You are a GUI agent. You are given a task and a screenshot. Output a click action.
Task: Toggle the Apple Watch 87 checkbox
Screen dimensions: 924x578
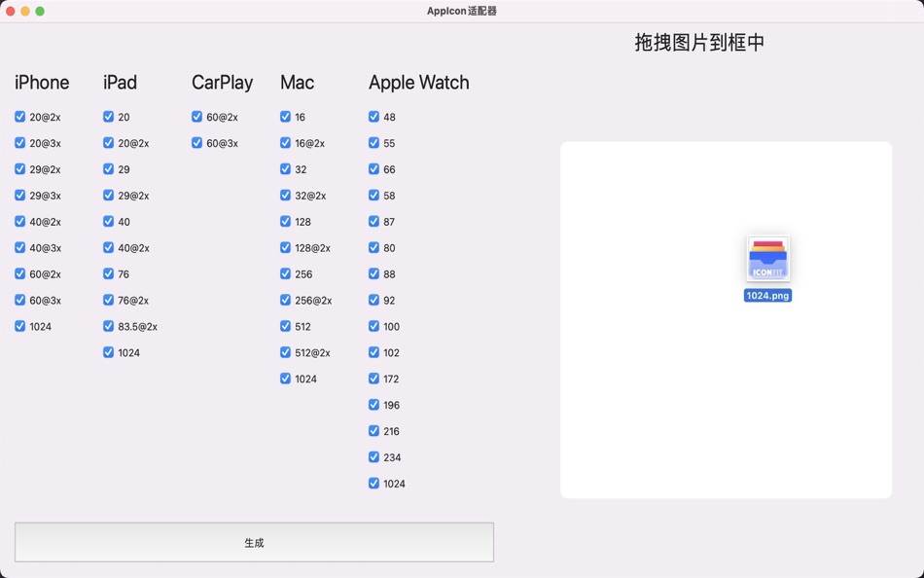point(373,221)
